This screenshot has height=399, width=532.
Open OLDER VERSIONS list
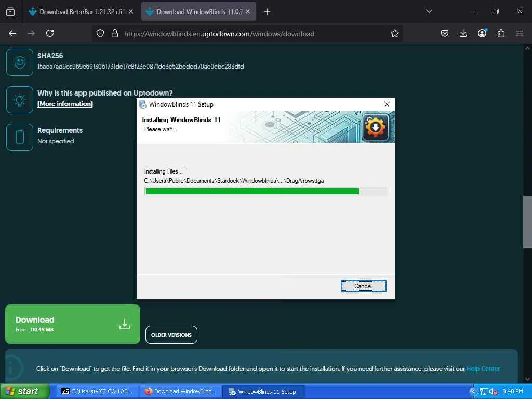[x=171, y=335]
